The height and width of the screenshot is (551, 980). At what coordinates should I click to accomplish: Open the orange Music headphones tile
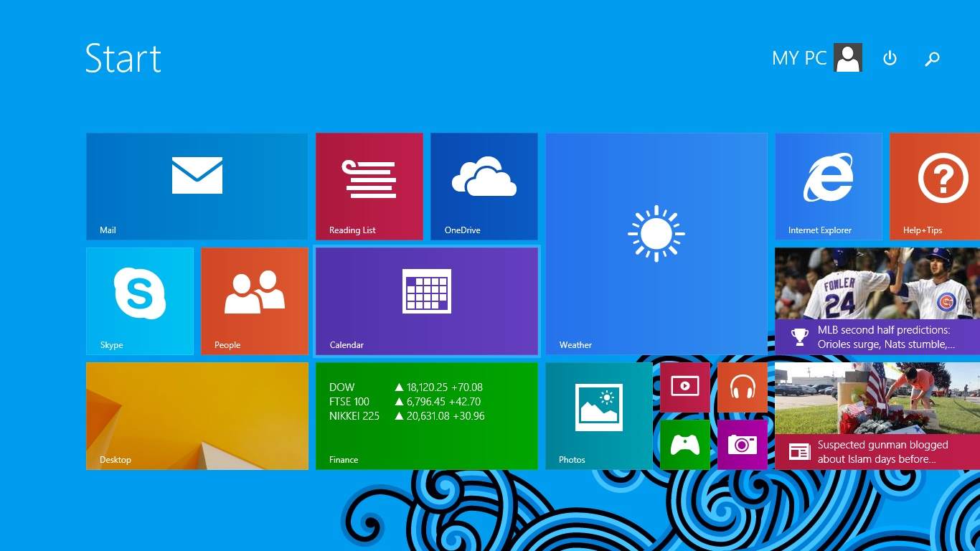[742, 387]
